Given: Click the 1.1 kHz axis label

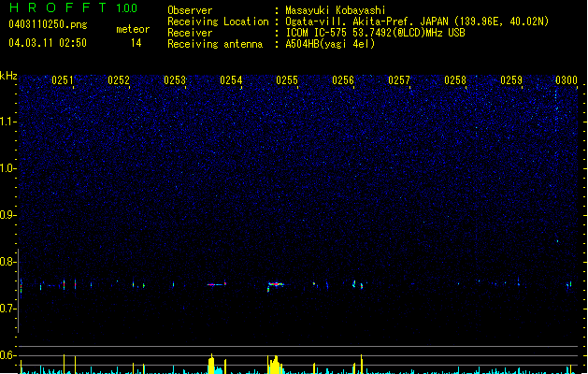Looking at the screenshot, I should pyautogui.click(x=8, y=122).
